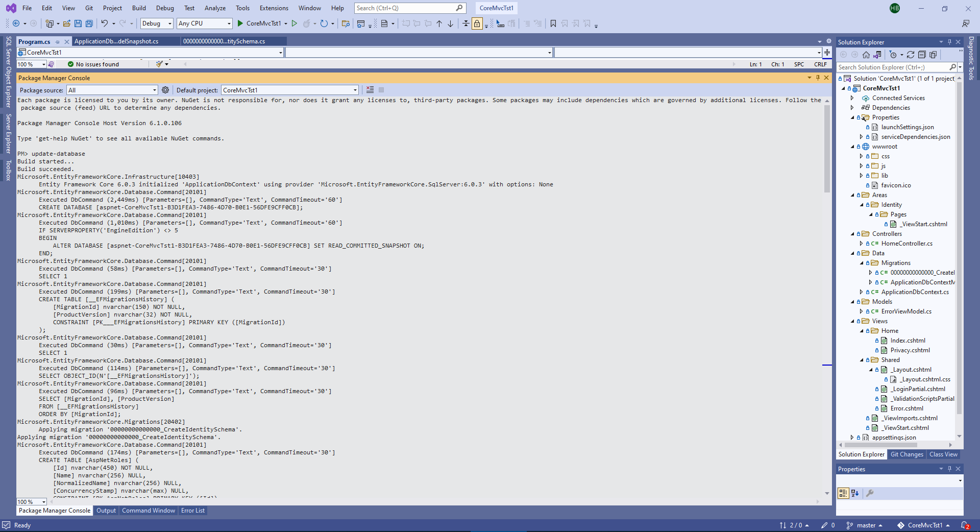This screenshot has width=980, height=532.
Task: Select HomeController.cs in Solution Explorer
Action: point(906,244)
